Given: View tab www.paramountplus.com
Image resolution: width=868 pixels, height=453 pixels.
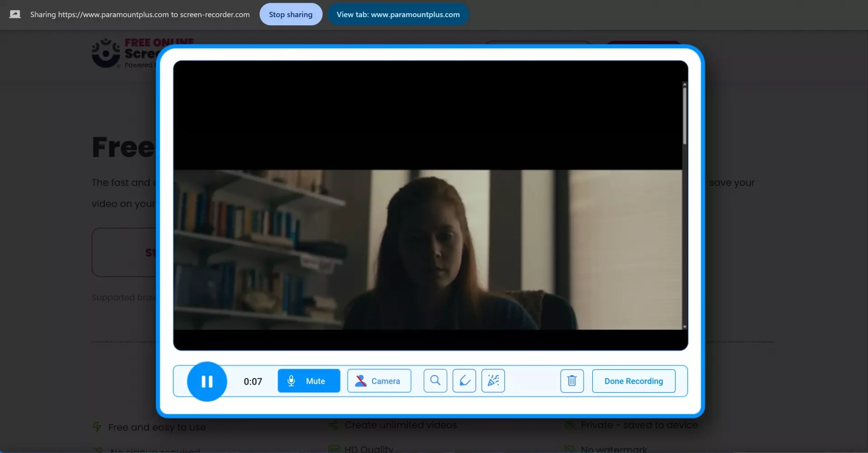Looking at the screenshot, I should 398,14.
